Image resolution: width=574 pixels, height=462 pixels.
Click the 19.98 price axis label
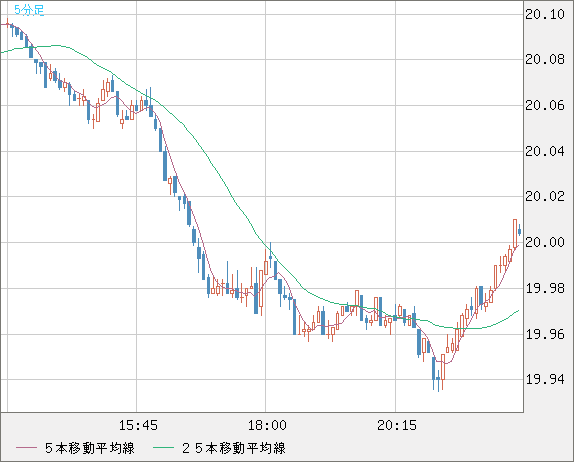pos(545,288)
